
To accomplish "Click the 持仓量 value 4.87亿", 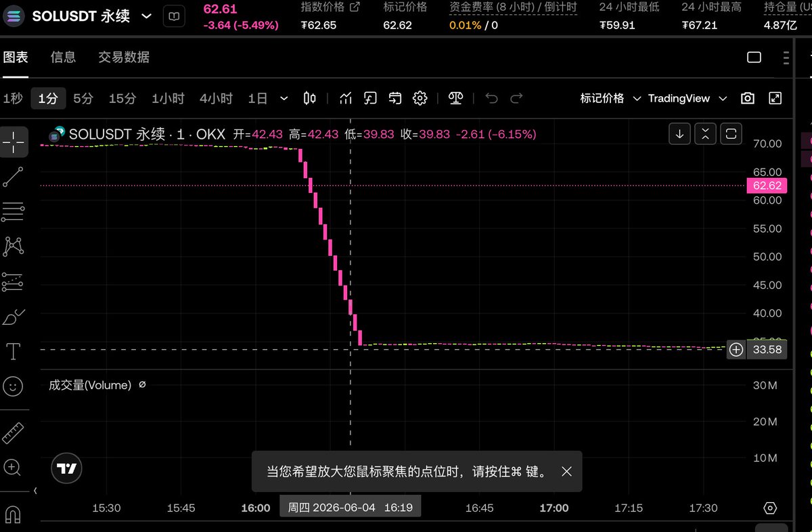I will tap(782, 25).
